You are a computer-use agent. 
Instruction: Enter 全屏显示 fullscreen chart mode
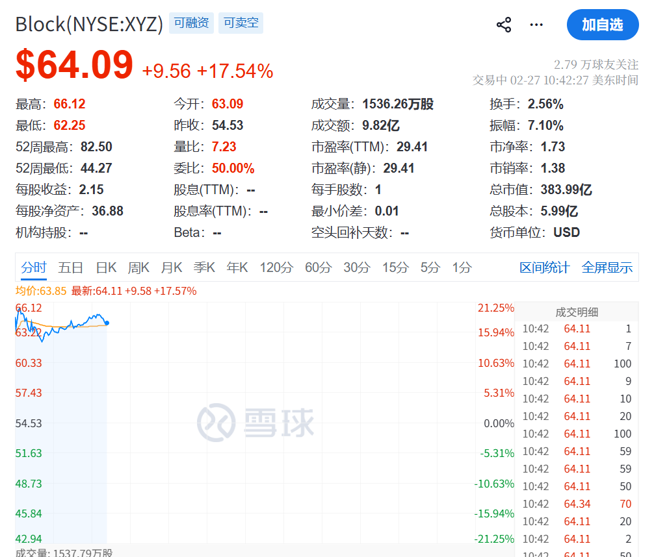pyautogui.click(x=607, y=267)
